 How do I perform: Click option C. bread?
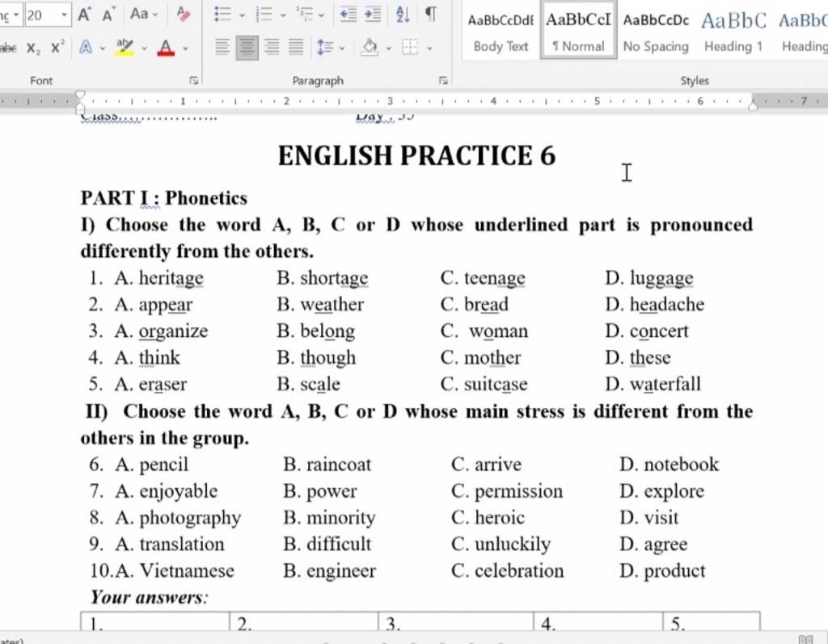click(475, 305)
